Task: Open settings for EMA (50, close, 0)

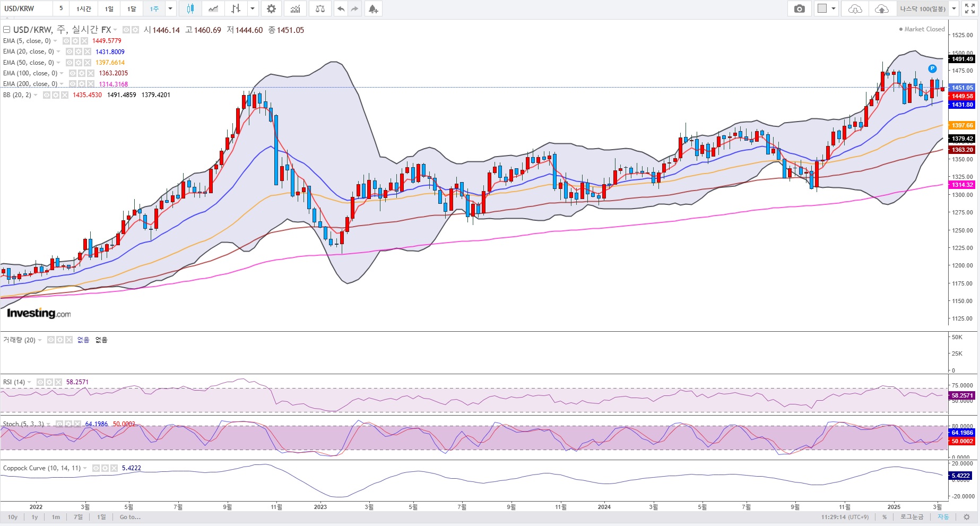Action: [x=79, y=63]
